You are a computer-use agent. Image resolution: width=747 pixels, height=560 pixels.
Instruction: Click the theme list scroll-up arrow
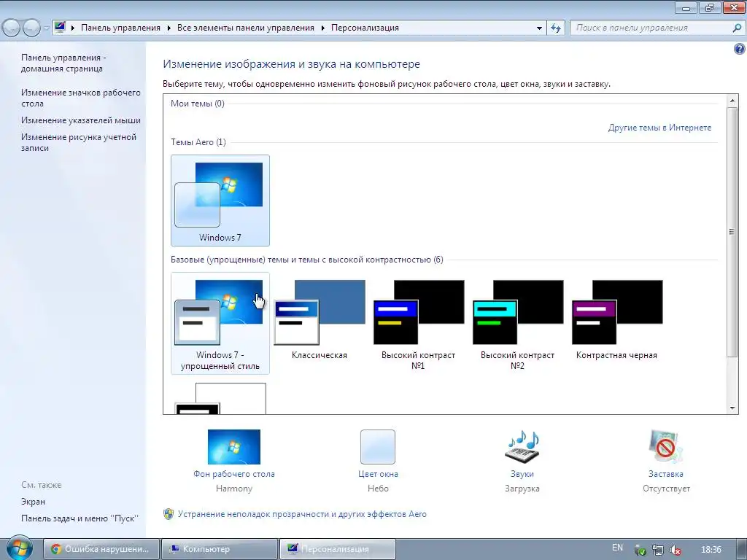pyautogui.click(x=732, y=101)
